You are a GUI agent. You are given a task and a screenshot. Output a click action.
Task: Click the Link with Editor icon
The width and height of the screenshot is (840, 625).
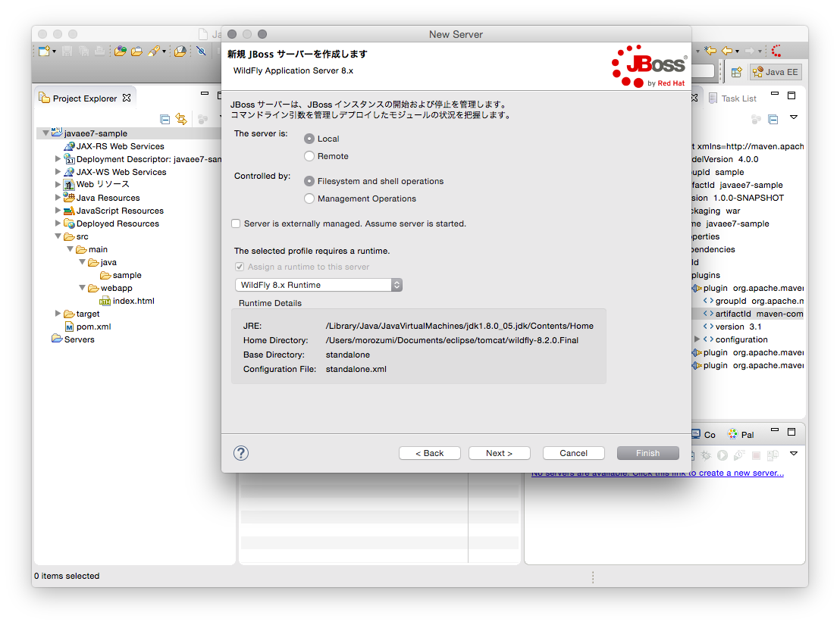181,118
